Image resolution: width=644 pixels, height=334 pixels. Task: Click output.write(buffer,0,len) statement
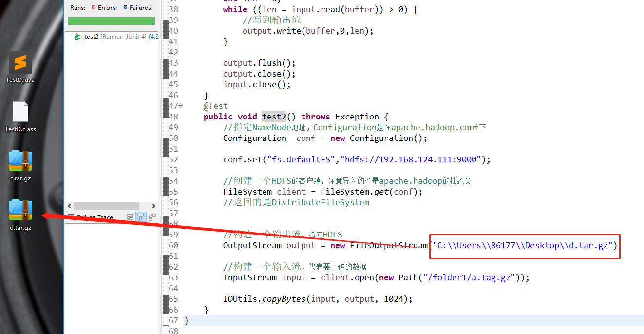pyautogui.click(x=308, y=31)
